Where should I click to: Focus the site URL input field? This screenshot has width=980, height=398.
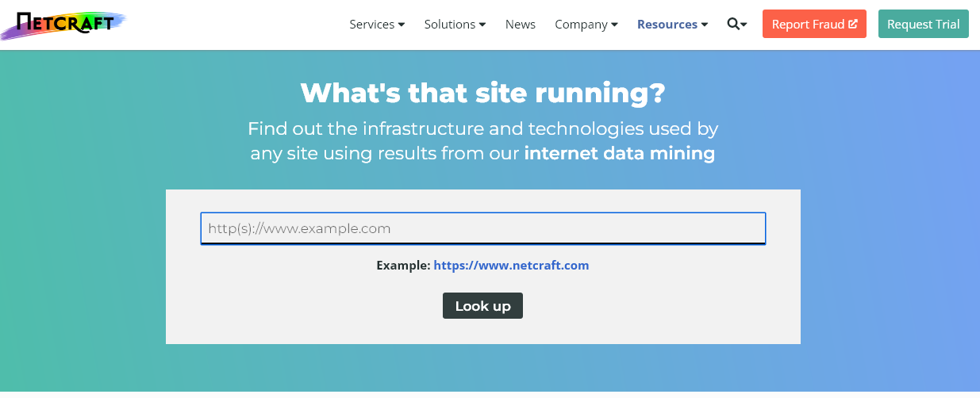pyautogui.click(x=483, y=228)
